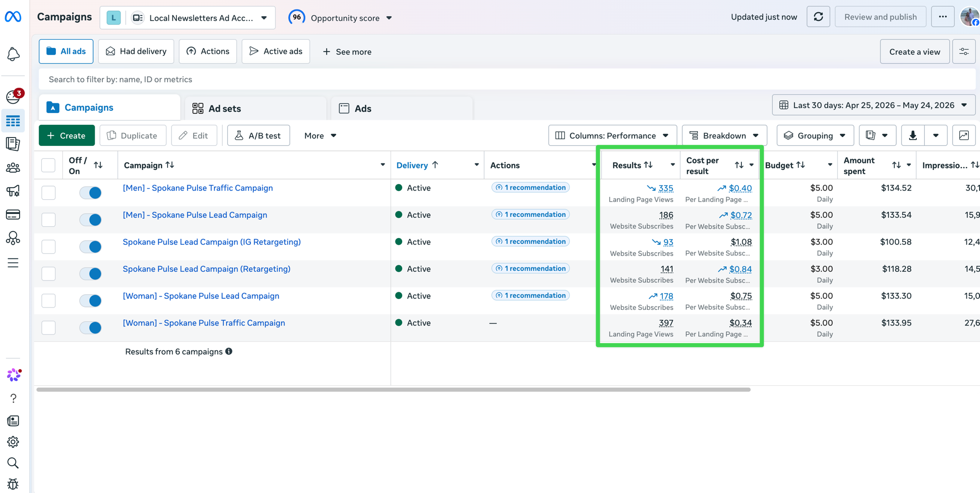This screenshot has width=980, height=493.
Task: Tick checkbox for Spokane Pulse Lead Campaign (IG Retargeting)
Action: [49, 246]
